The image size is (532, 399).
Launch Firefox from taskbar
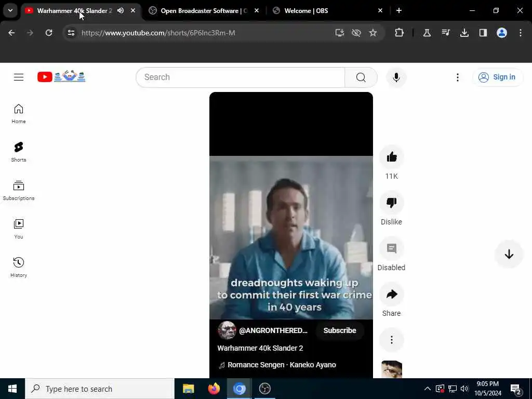pos(214,389)
